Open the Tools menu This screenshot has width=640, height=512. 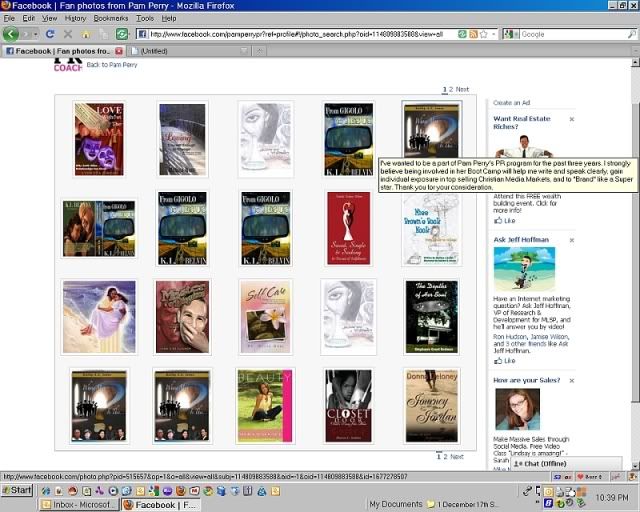(x=145, y=18)
